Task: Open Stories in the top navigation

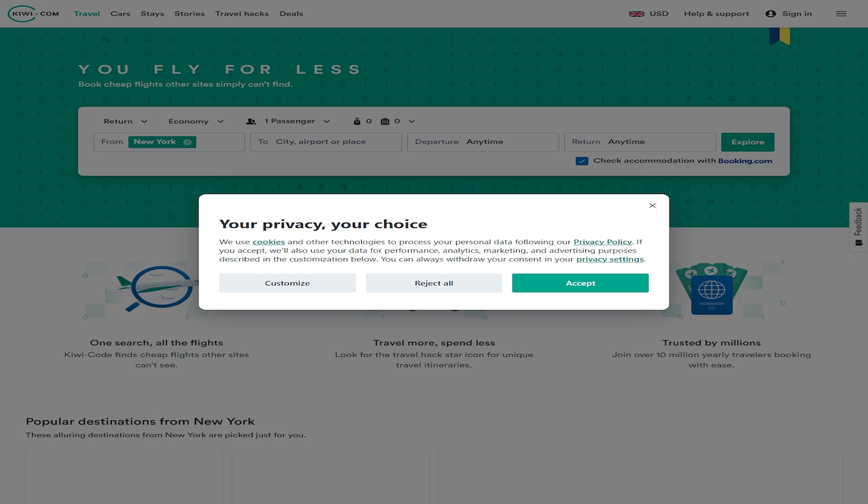Action: (x=190, y=13)
